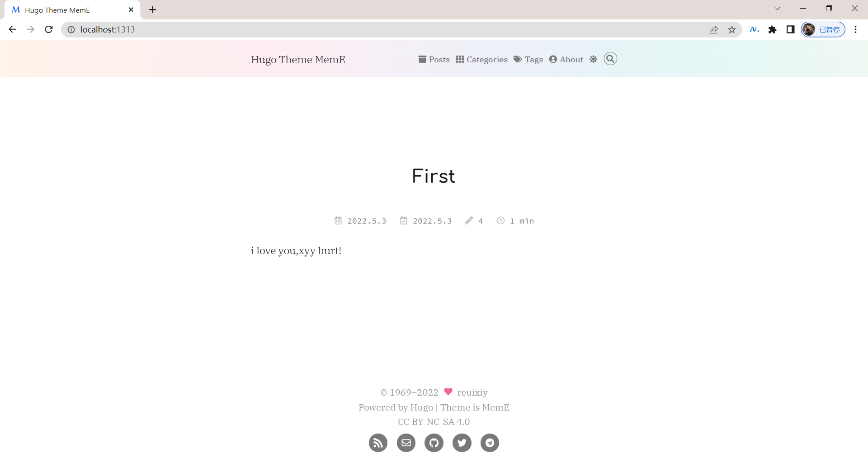Open the Telegram icon in footer

coord(490,443)
